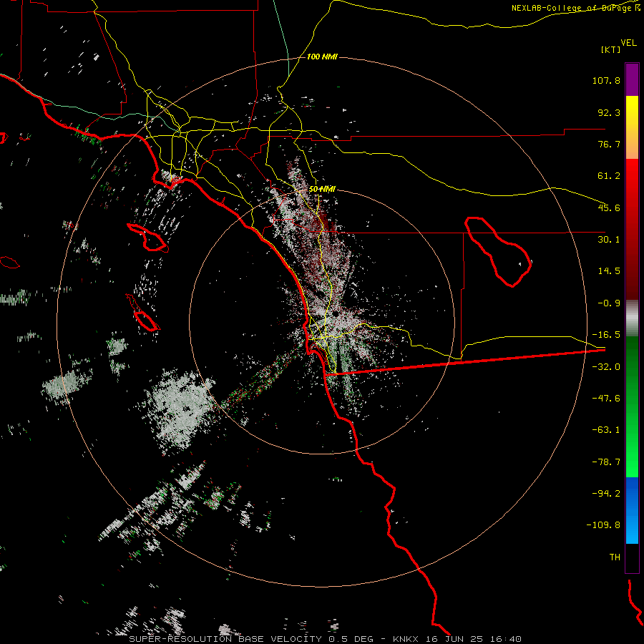The width and height of the screenshot is (644, 644).
Task: Click the KNKX station identifier in caption
Action: [406, 639]
